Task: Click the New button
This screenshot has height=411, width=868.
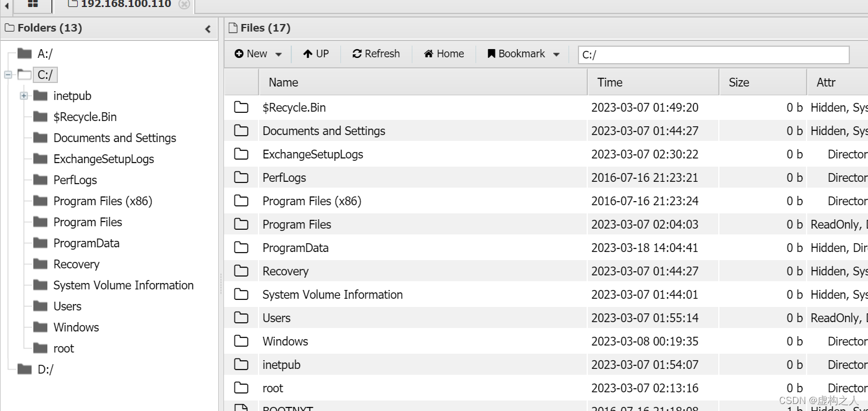Action: coord(252,54)
